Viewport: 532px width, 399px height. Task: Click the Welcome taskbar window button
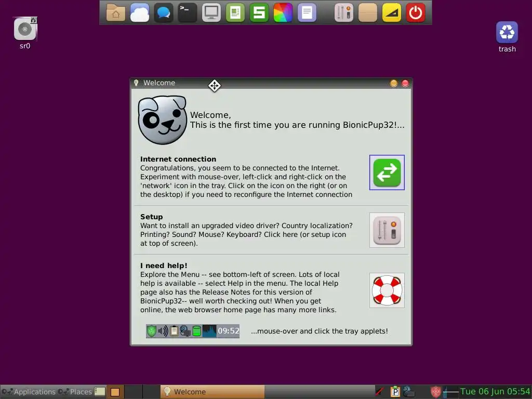pos(212,392)
